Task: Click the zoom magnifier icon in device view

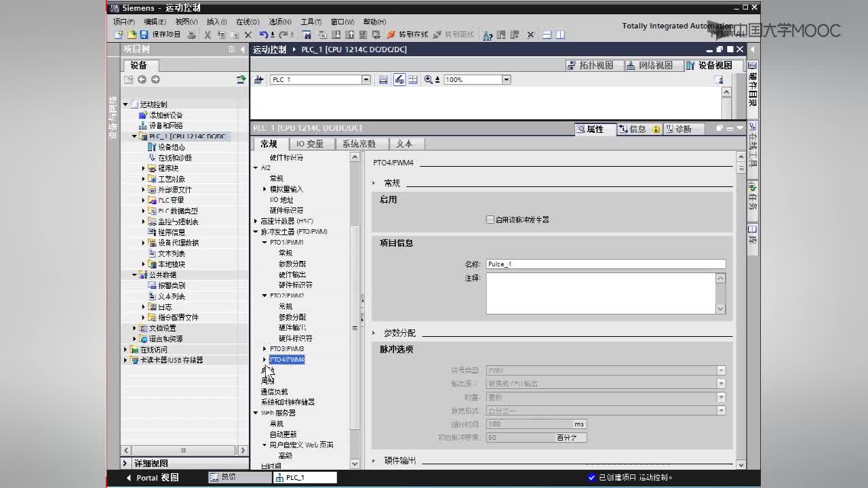Action: point(428,79)
